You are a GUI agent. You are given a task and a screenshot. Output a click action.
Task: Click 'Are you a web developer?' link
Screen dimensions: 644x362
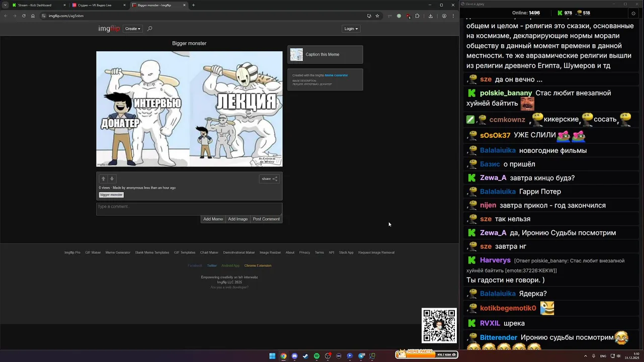point(229,287)
